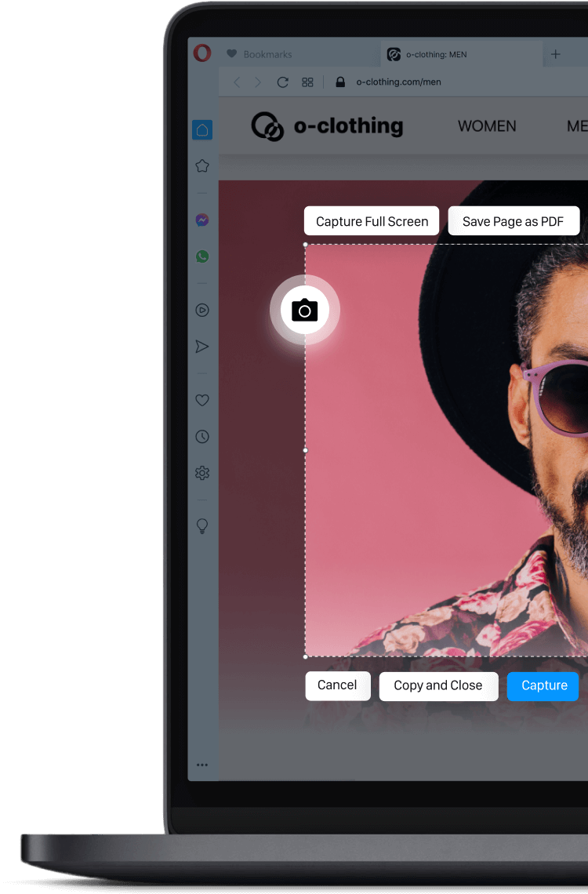Switch to the Bookmarks tab
Image resolution: width=588 pixels, height=894 pixels.
[x=267, y=54]
